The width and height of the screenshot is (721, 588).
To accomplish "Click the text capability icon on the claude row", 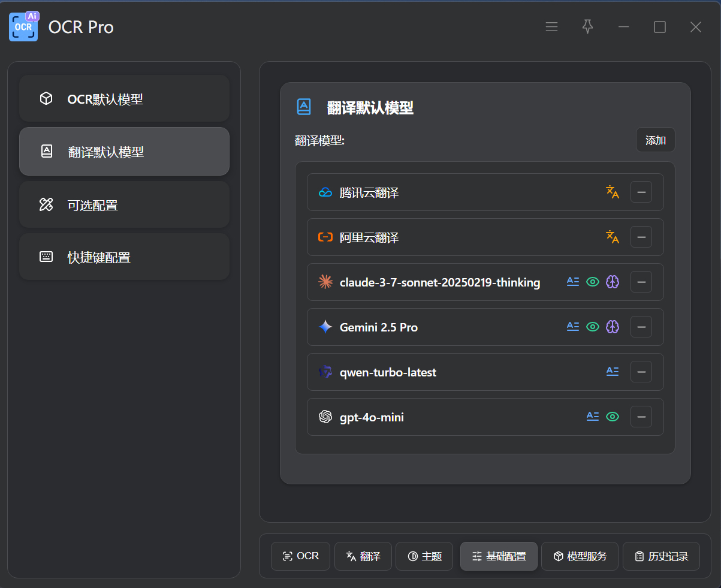I will pyautogui.click(x=573, y=282).
